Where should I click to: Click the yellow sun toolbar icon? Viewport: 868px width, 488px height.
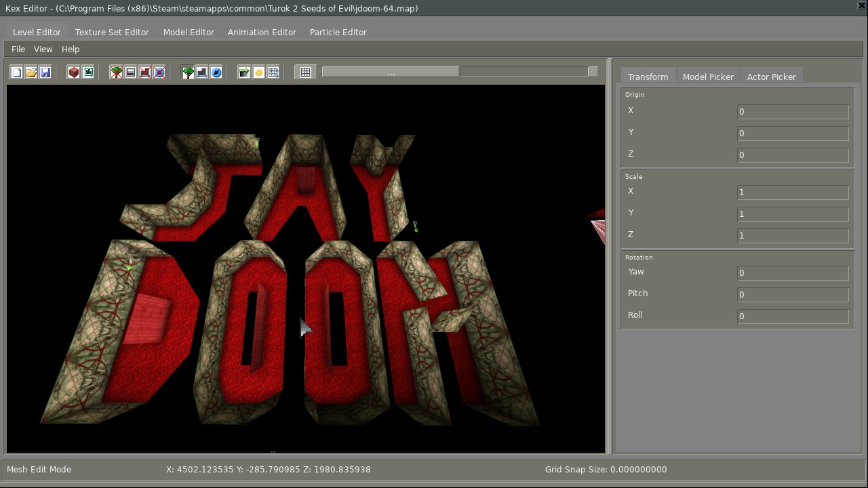pyautogui.click(x=258, y=73)
